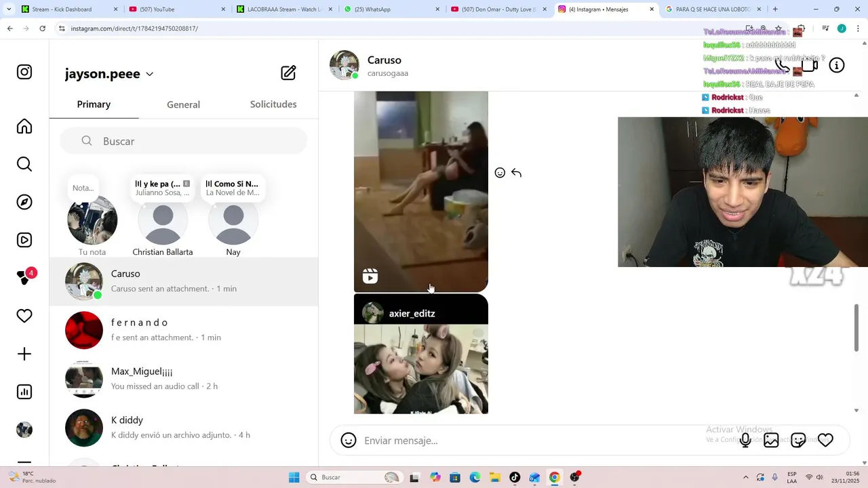868x488 pixels.
Task: Start audio call with Caruso
Action: click(x=782, y=66)
